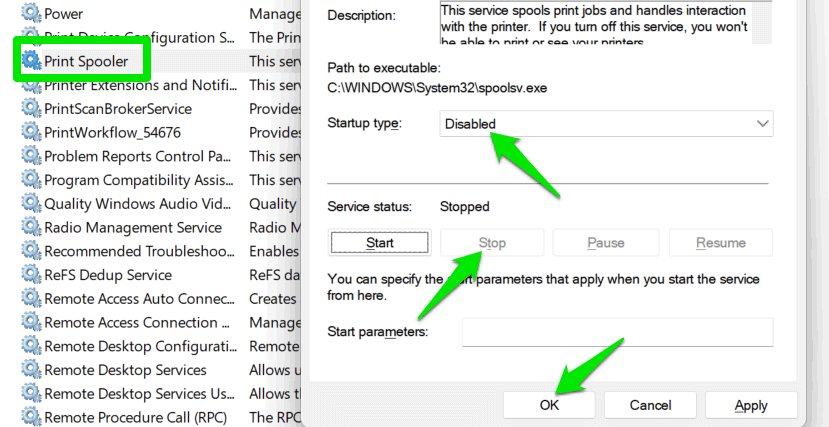This screenshot has width=829, height=427.
Task: Select Remote Access Connection Manager service name
Action: pos(137,322)
